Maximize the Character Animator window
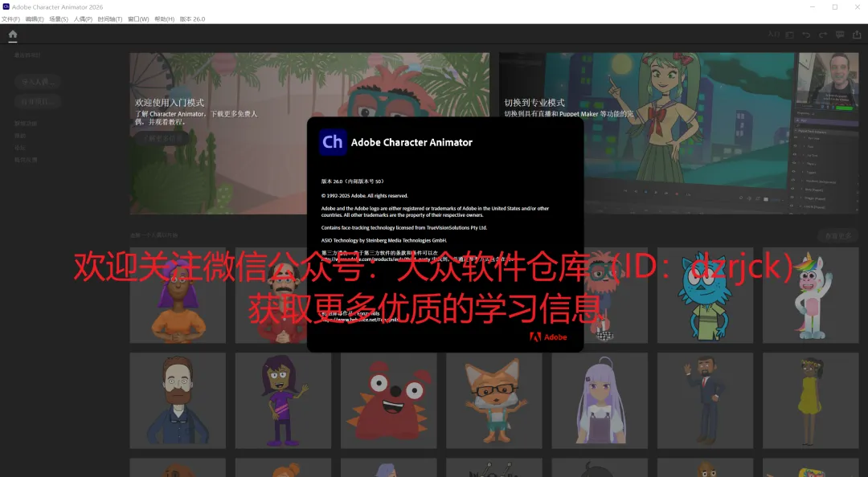The image size is (868, 477). (835, 6)
